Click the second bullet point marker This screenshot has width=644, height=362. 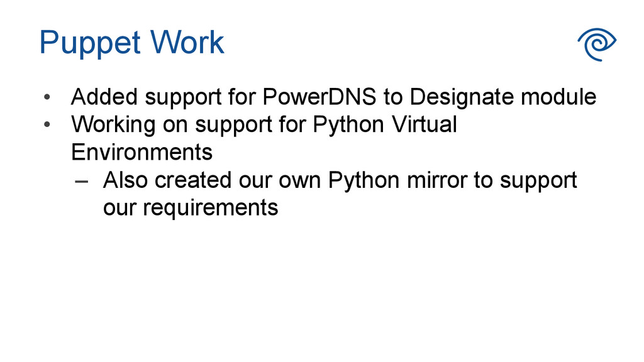coord(46,125)
